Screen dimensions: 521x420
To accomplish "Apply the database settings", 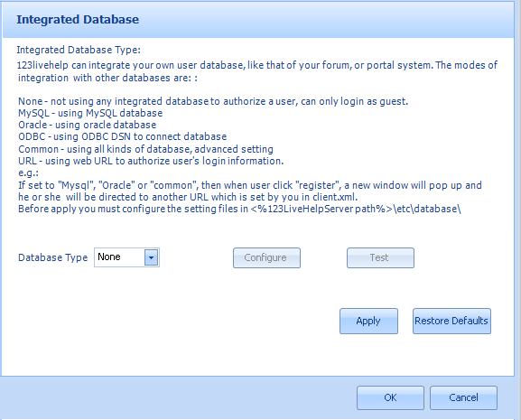I will pyautogui.click(x=368, y=321).
